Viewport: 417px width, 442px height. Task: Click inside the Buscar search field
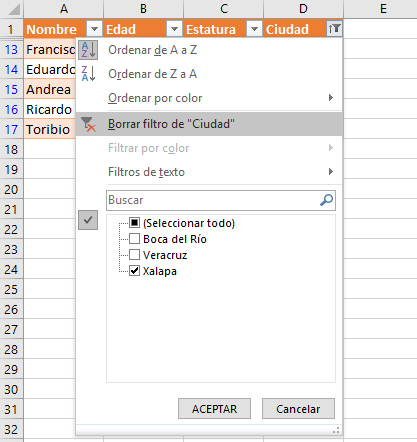pyautogui.click(x=213, y=200)
